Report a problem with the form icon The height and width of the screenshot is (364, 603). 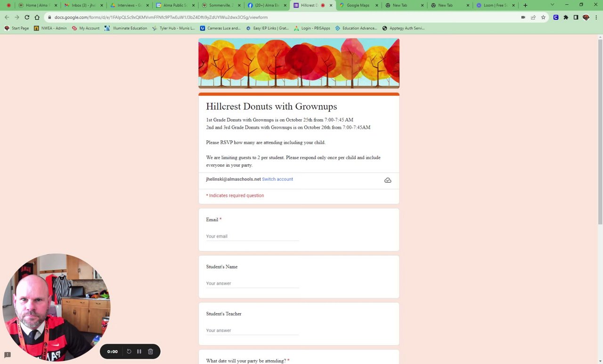tap(8, 355)
